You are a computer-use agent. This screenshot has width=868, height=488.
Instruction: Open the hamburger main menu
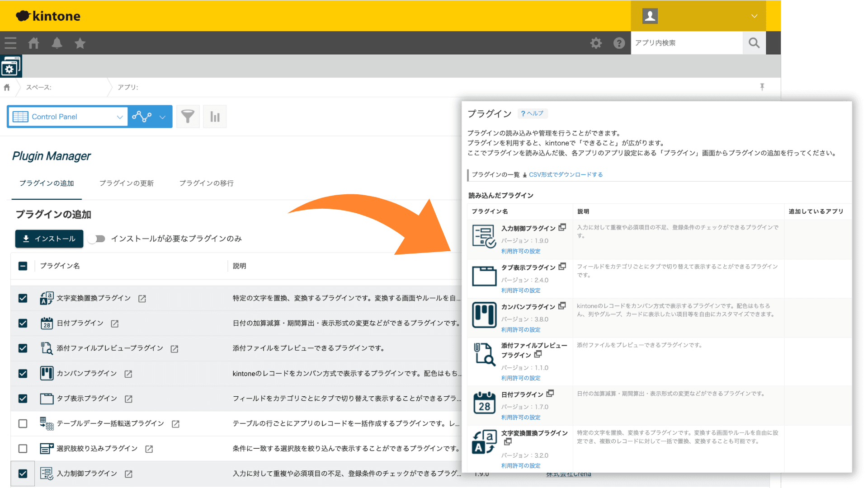(10, 43)
